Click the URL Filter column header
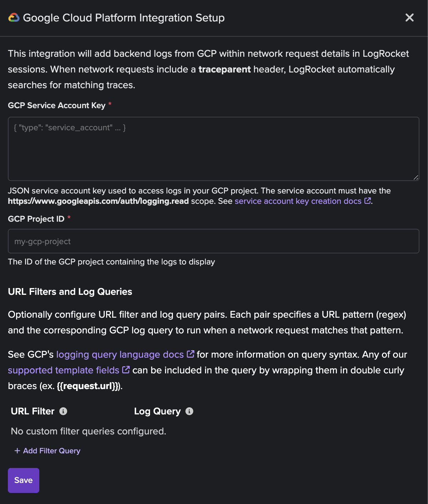 pyautogui.click(x=33, y=411)
